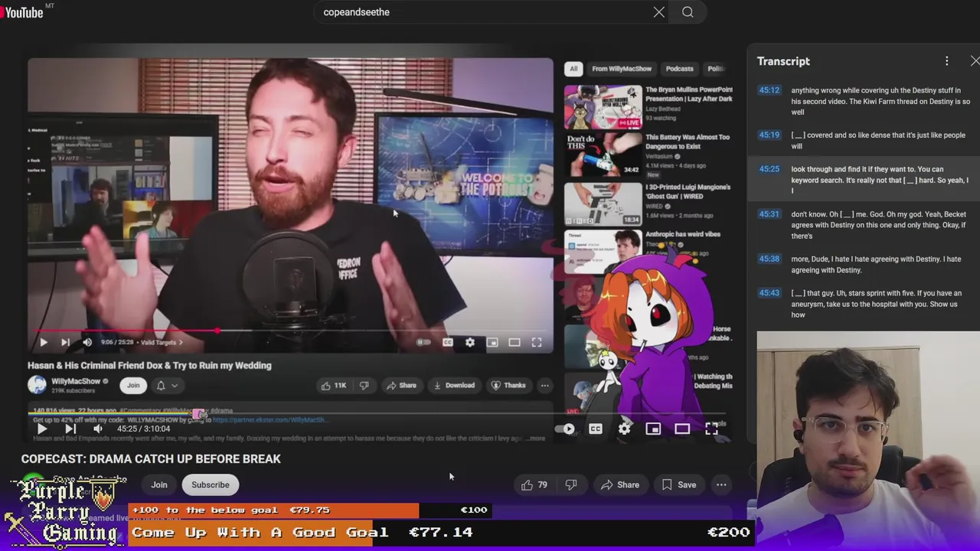Viewport: 980px width, 551px height.
Task: Click the magnifier search icon
Action: pyautogui.click(x=688, y=12)
